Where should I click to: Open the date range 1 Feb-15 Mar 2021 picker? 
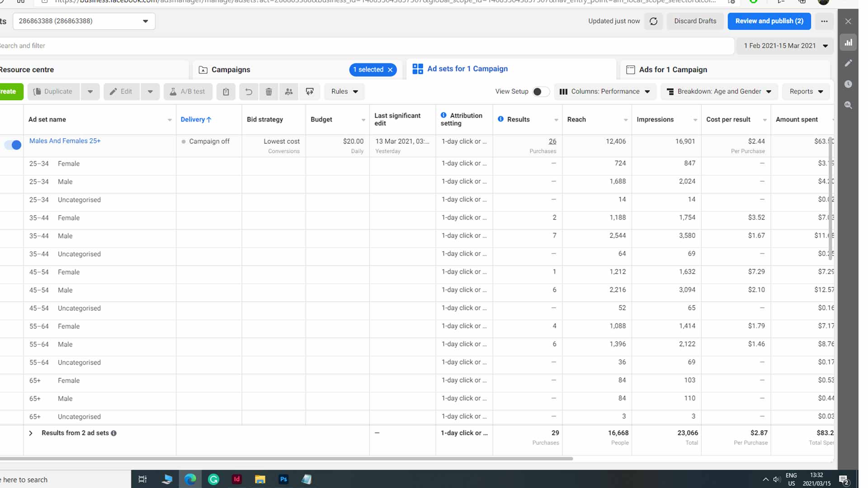click(785, 46)
